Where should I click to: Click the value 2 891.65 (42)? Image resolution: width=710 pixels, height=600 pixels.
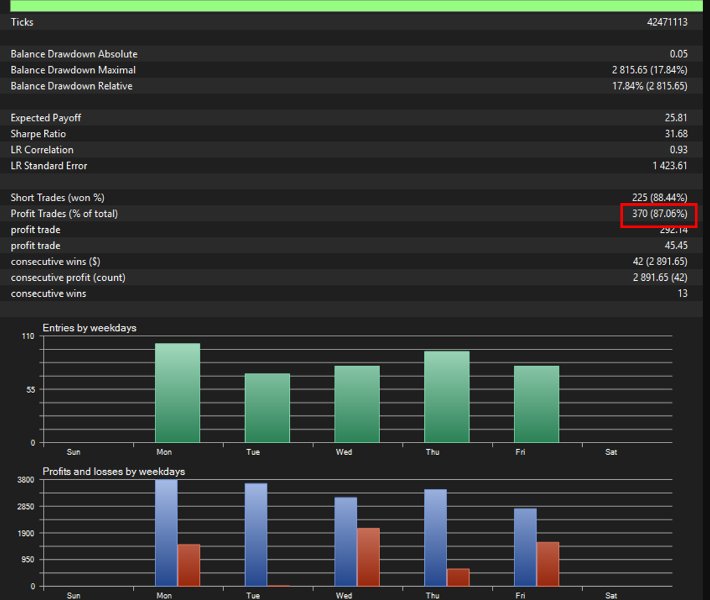(x=660, y=277)
